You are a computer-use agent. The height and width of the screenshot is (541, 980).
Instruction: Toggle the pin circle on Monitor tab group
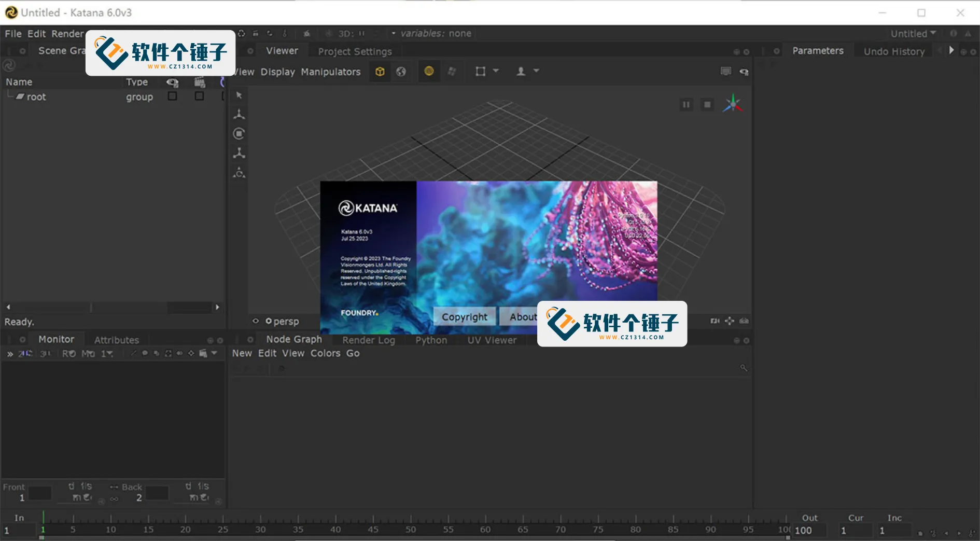pyautogui.click(x=22, y=340)
